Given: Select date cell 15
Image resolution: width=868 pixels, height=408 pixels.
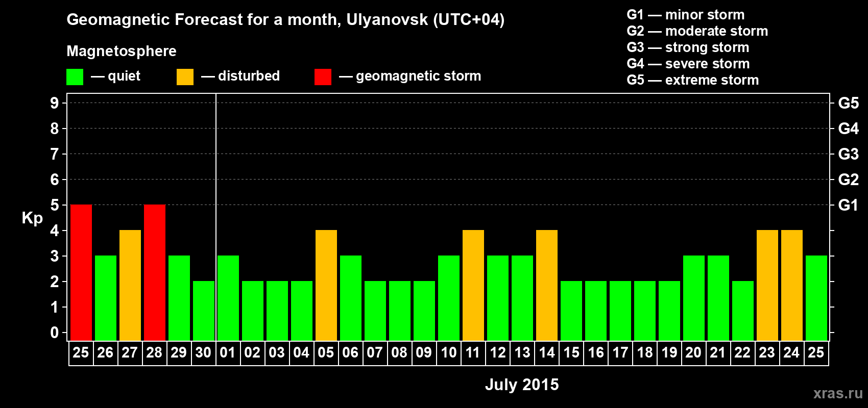Looking at the screenshot, I should pos(571,353).
